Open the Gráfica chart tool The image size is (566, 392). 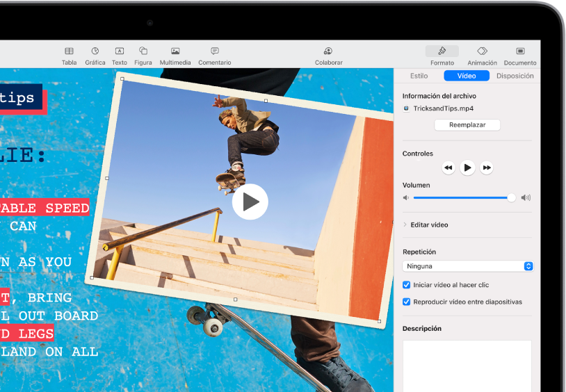pos(95,51)
